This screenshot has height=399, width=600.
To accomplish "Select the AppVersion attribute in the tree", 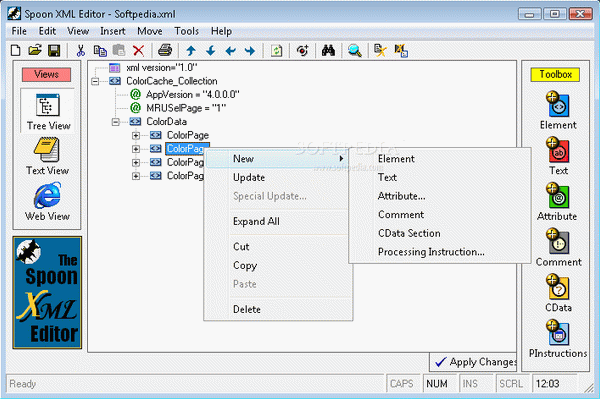I will [x=192, y=94].
